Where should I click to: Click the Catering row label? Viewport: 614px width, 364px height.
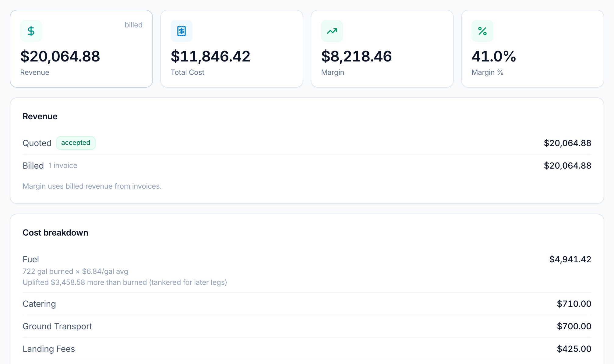click(x=39, y=304)
